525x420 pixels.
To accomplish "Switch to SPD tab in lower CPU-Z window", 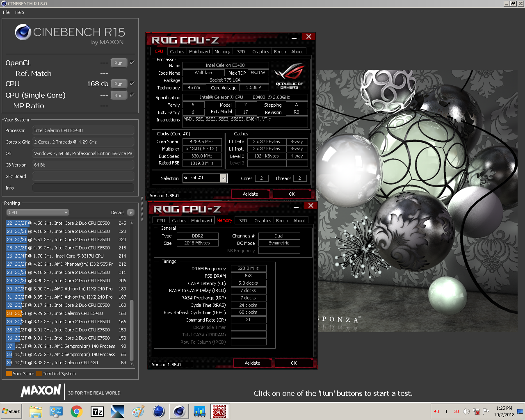I will [243, 221].
